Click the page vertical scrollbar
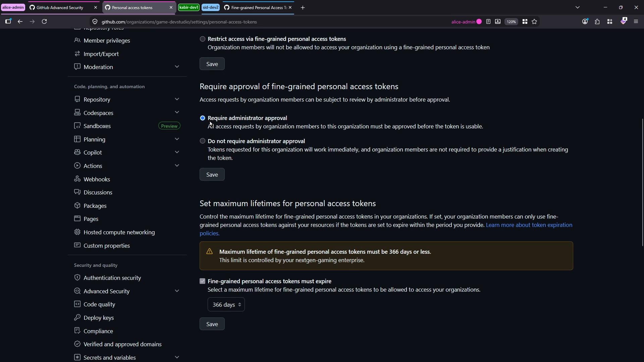644x362 pixels. 642,183
